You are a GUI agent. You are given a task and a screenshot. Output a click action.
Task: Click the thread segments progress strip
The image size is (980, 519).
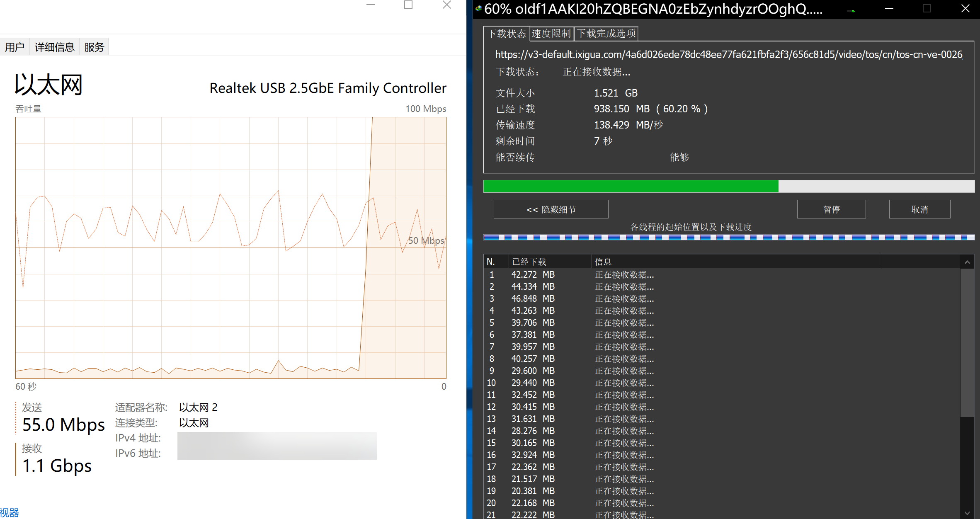tap(729, 238)
